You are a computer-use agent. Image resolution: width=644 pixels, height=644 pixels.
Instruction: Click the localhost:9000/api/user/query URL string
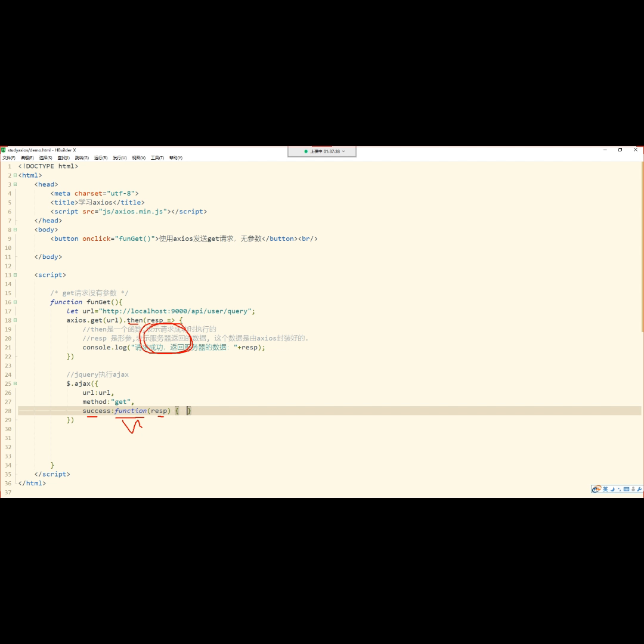click(x=175, y=311)
